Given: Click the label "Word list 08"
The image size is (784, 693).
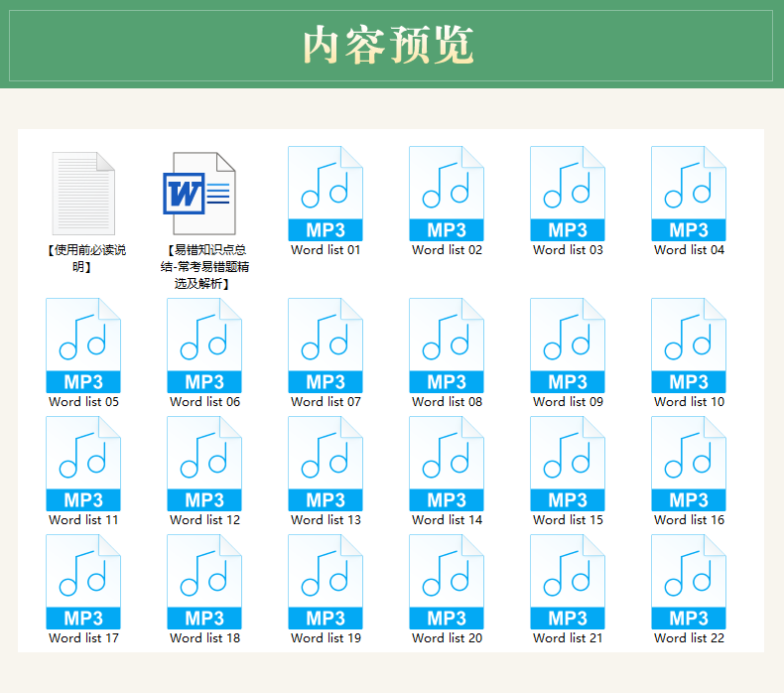Looking at the screenshot, I should 447,402.
